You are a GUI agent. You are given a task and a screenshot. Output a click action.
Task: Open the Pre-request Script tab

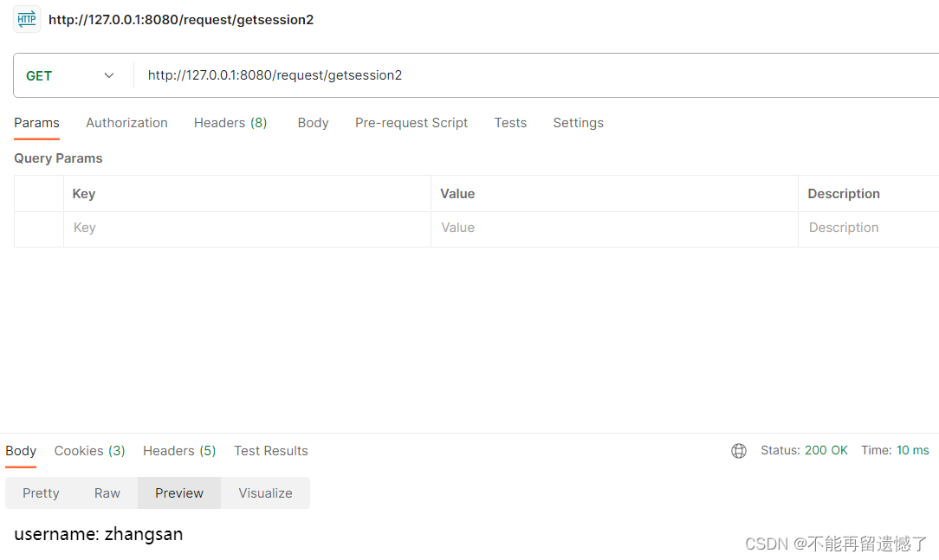point(411,123)
